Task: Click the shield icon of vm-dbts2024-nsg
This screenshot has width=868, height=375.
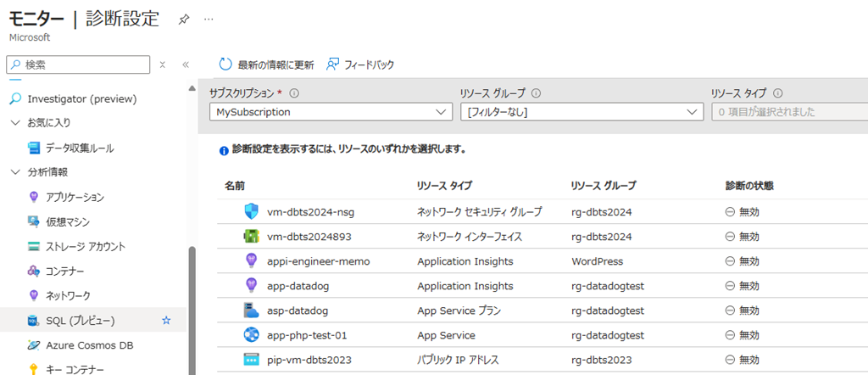Action: (x=252, y=211)
